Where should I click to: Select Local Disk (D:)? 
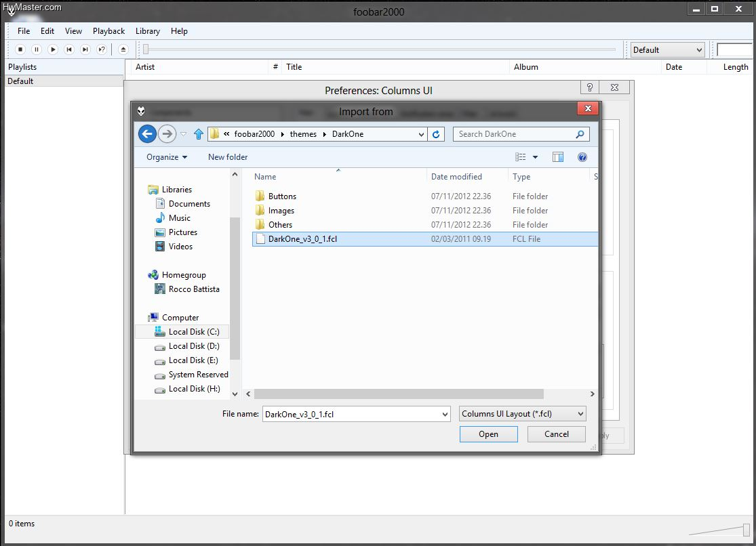click(x=194, y=346)
